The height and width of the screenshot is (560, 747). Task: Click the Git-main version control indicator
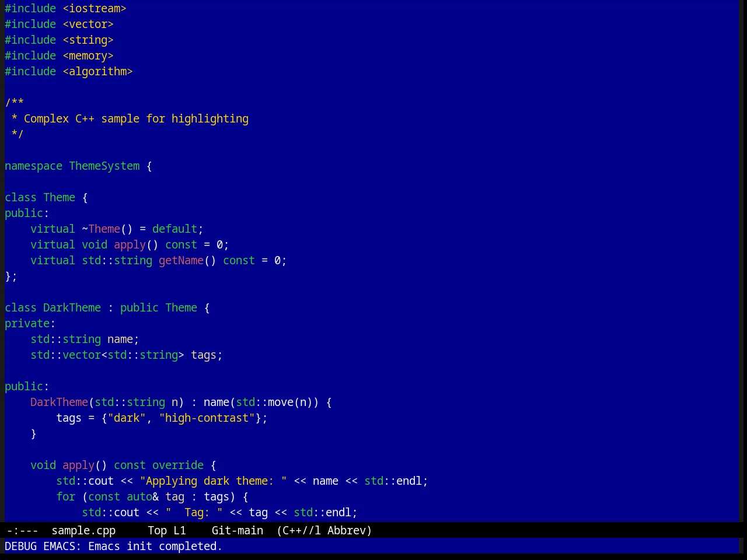pos(238,530)
